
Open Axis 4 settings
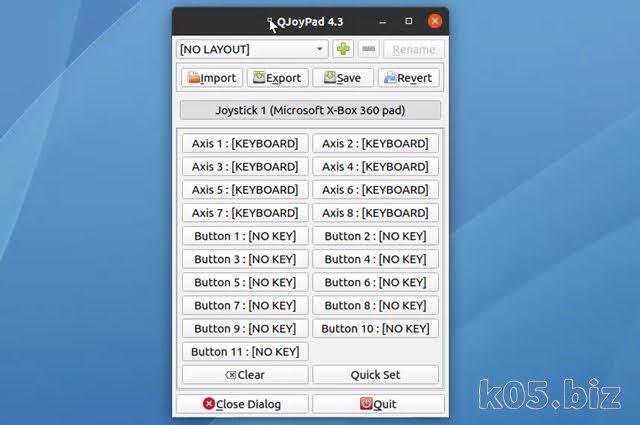click(x=376, y=167)
